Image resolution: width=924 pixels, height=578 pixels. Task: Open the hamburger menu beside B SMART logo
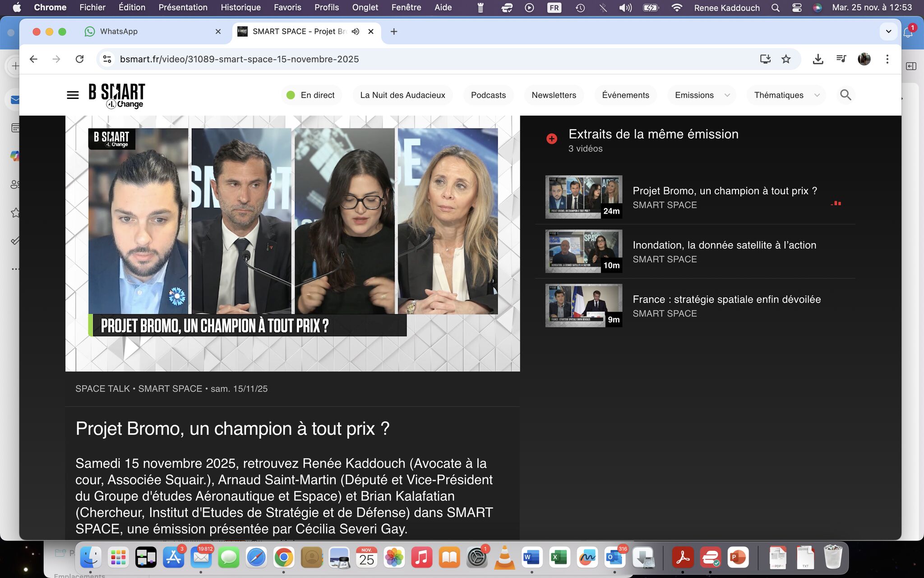coord(73,95)
